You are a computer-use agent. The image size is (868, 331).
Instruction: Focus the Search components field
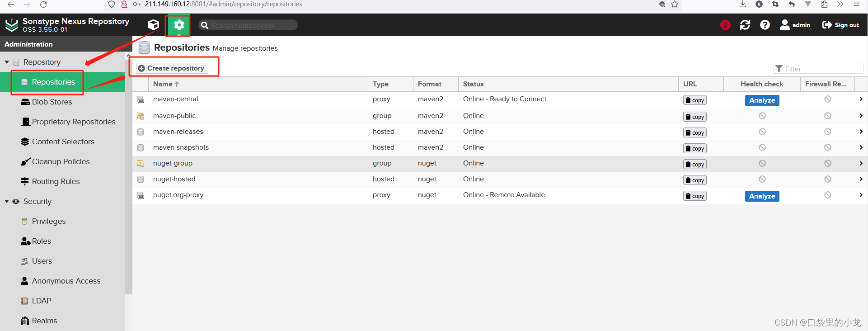(248, 25)
